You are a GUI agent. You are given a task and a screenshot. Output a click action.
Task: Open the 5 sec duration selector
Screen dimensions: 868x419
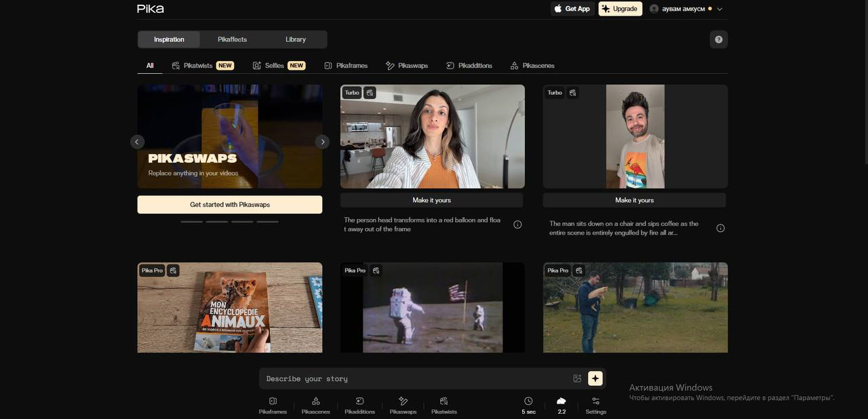[528, 405]
